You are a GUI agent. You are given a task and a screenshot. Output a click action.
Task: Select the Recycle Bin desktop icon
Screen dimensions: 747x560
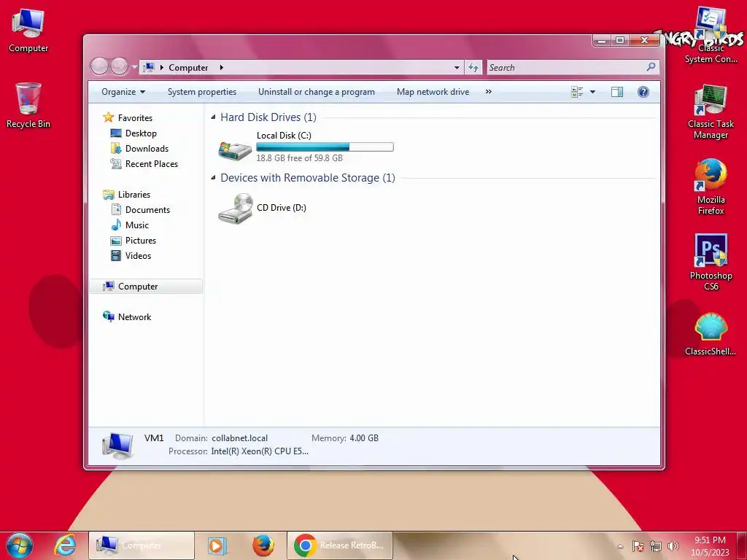(28, 106)
